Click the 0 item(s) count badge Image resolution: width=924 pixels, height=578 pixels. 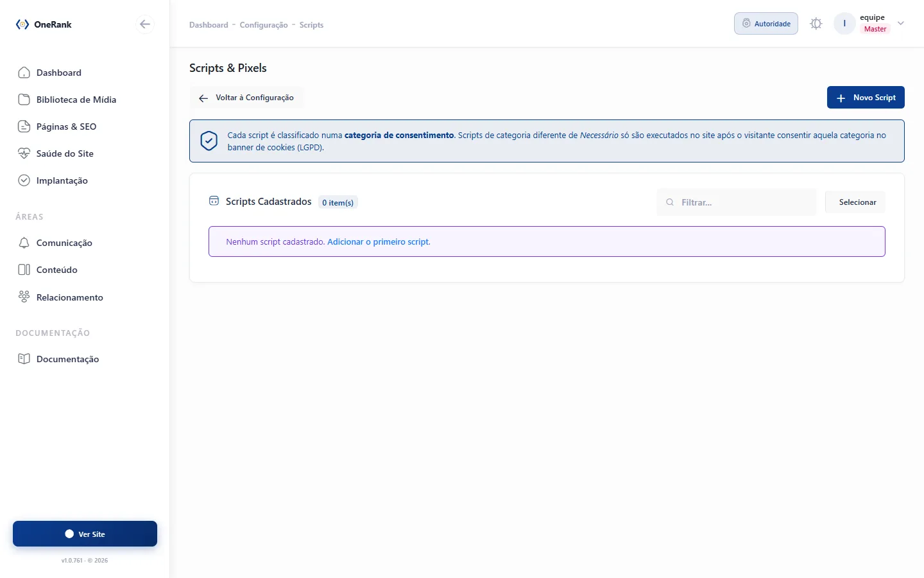tap(338, 202)
